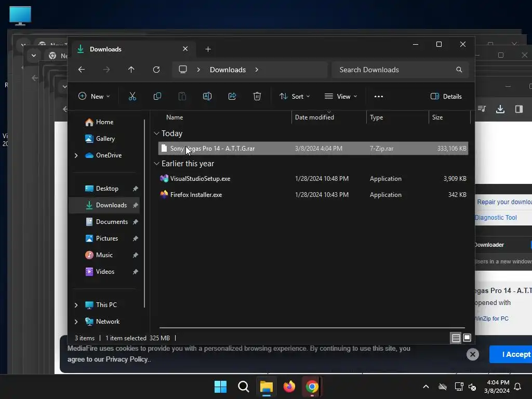Viewport: 532px width, 399px height.
Task: Click the Paste clipboard icon
Action: point(182,96)
